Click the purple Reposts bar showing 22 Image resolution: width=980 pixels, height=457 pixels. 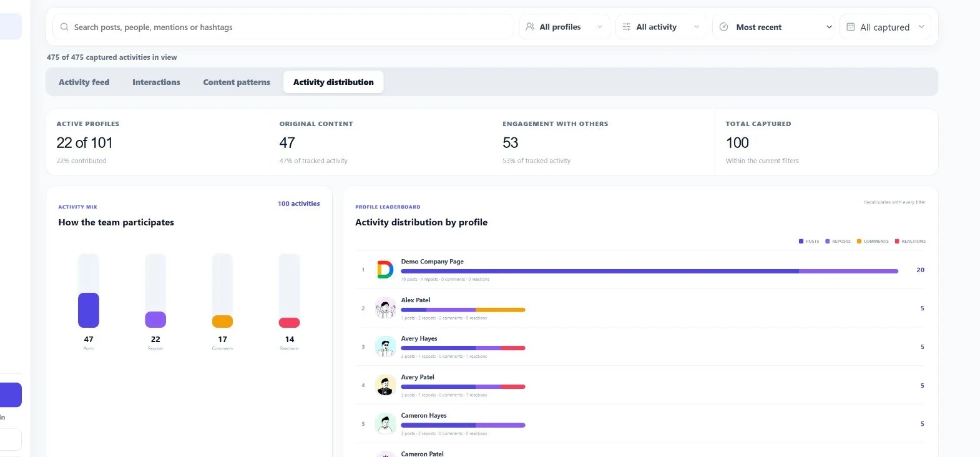[x=155, y=320]
